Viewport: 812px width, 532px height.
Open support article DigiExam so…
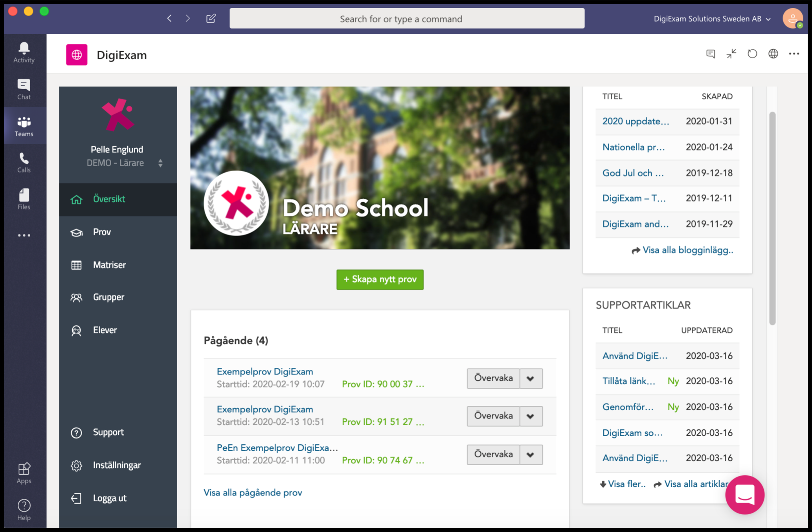tap(632, 433)
